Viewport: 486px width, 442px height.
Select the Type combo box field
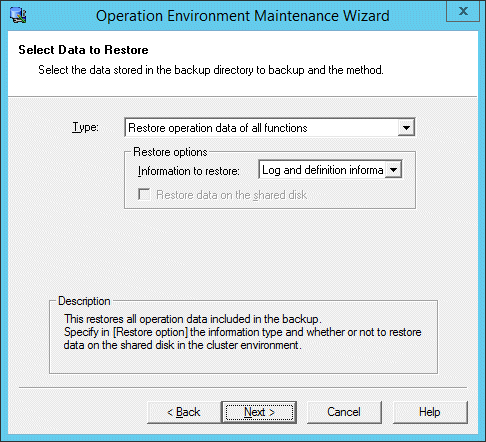pos(270,127)
